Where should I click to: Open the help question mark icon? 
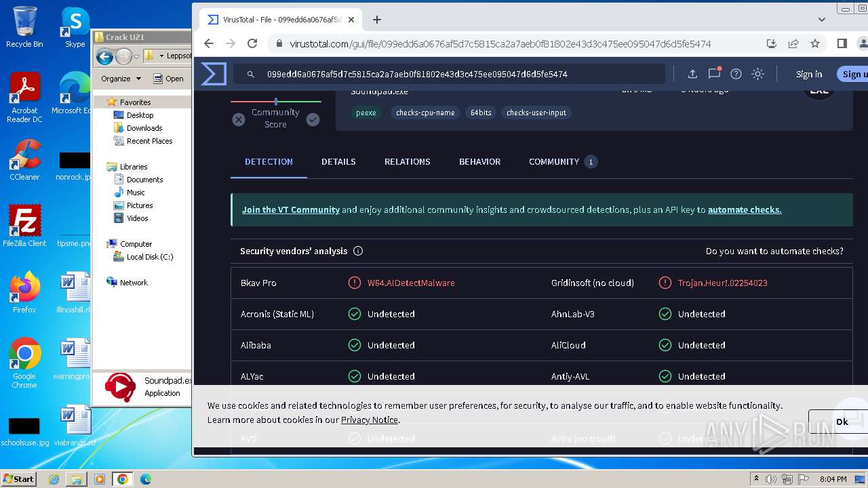click(x=736, y=74)
